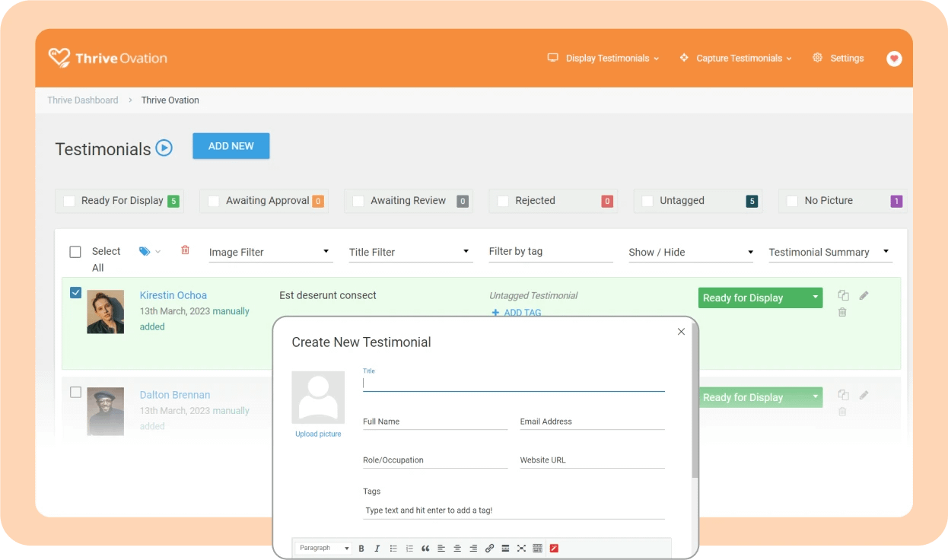948x560 pixels.
Task: Select the bulleted list icon
Action: [x=393, y=548]
